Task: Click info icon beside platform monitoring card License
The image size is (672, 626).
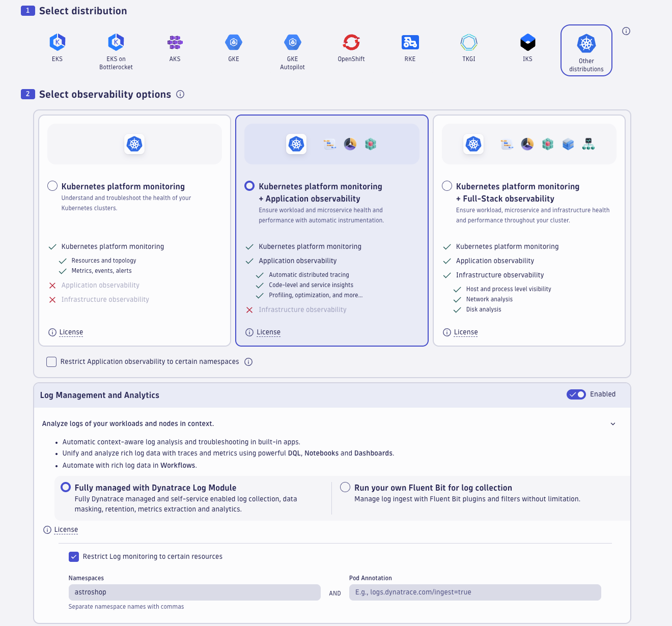Action: point(52,332)
